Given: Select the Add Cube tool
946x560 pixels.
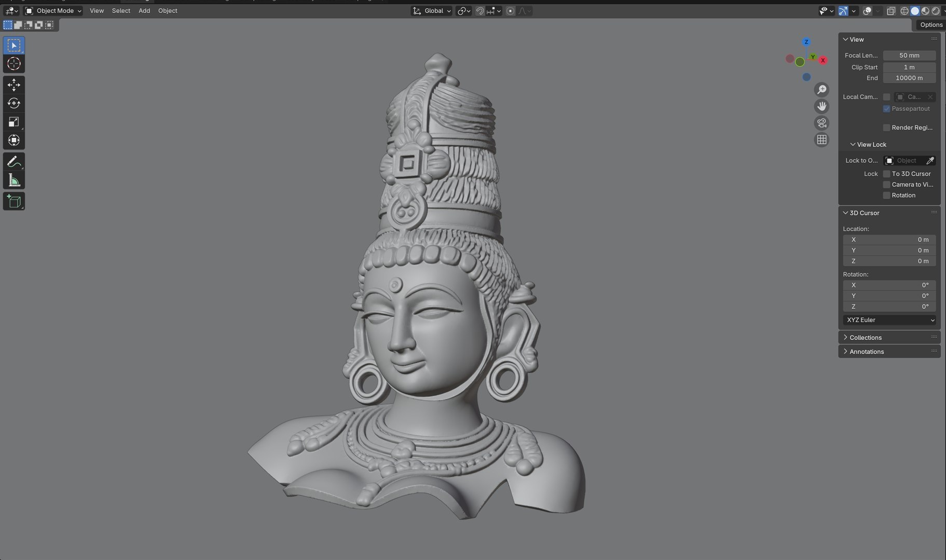Looking at the screenshot, I should click(x=14, y=201).
